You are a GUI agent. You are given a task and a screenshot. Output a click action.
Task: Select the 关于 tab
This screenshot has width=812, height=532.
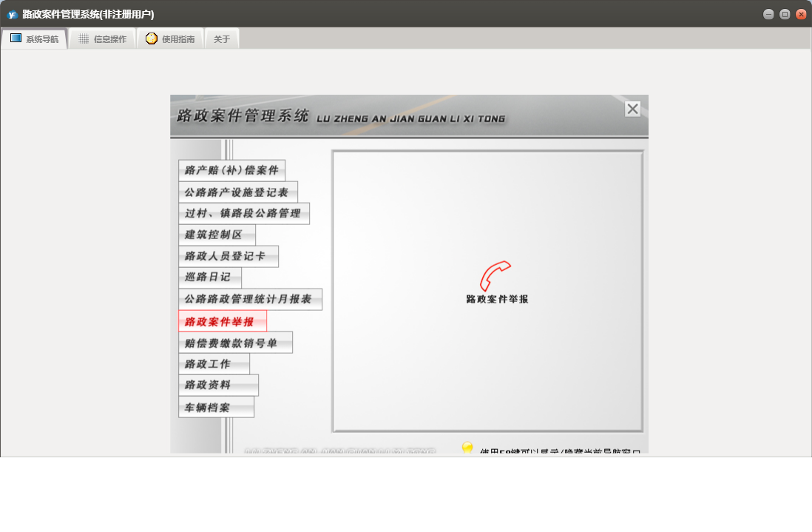click(222, 39)
